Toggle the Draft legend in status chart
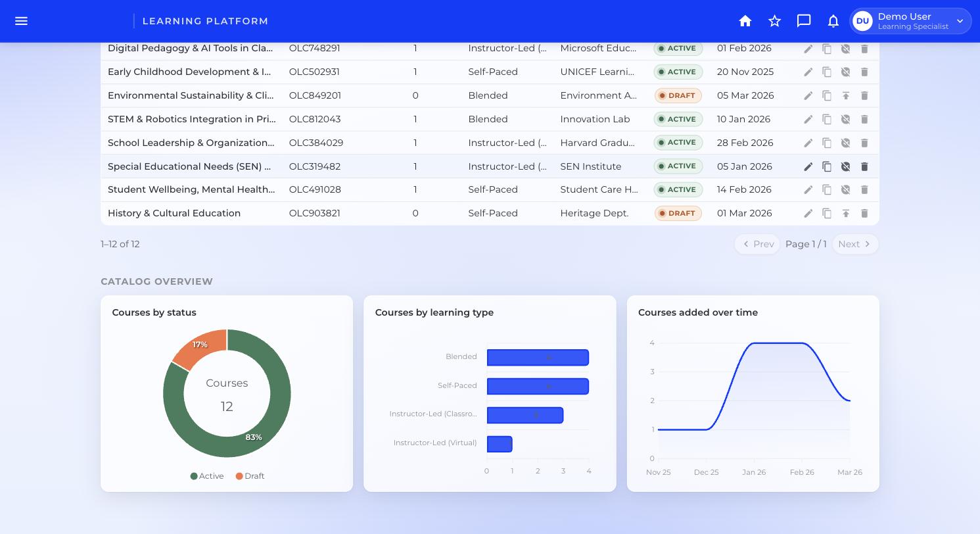 coord(250,476)
